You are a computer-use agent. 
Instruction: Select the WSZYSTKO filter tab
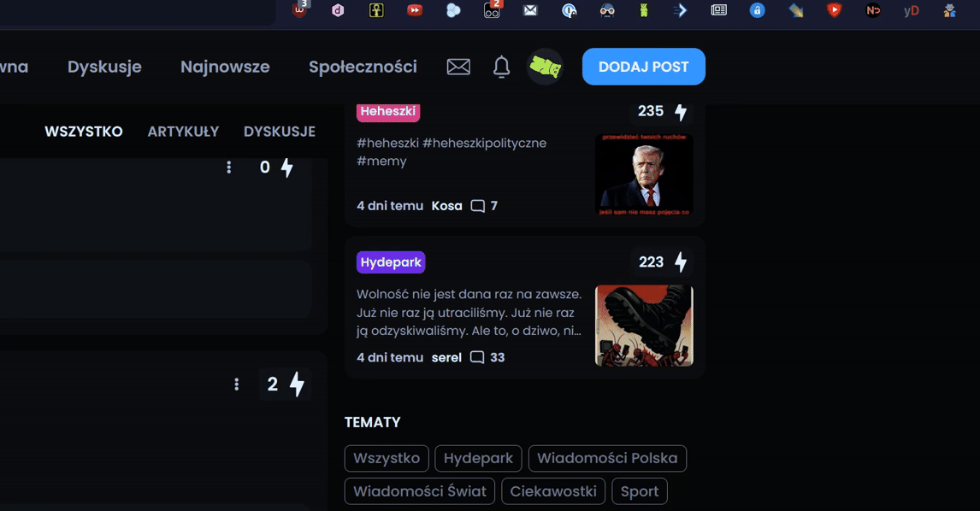click(x=84, y=132)
